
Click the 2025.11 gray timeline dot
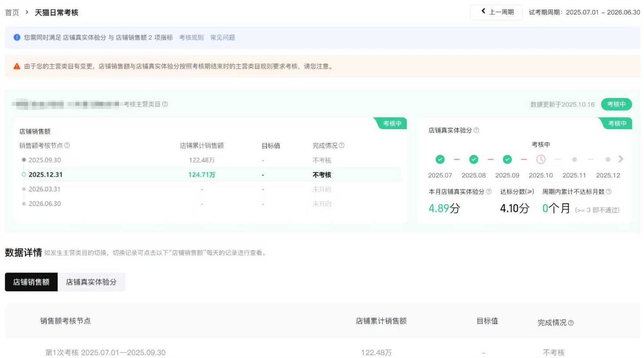pos(574,159)
